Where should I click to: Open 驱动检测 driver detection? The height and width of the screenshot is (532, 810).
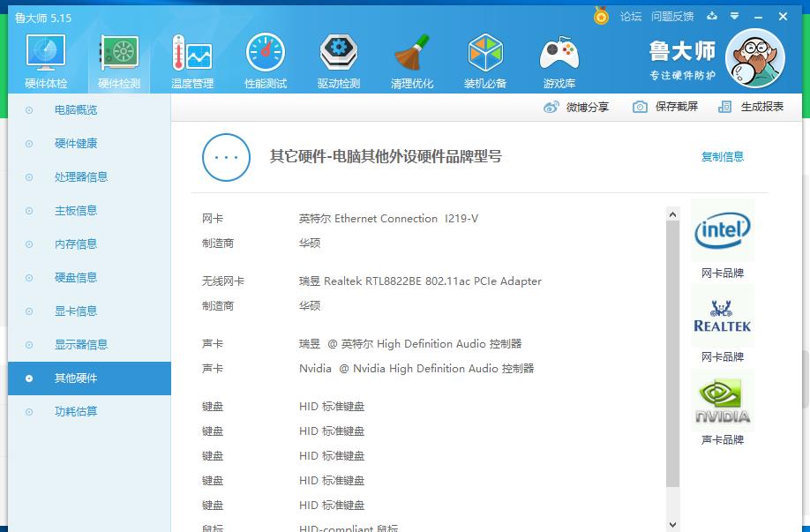(x=338, y=62)
